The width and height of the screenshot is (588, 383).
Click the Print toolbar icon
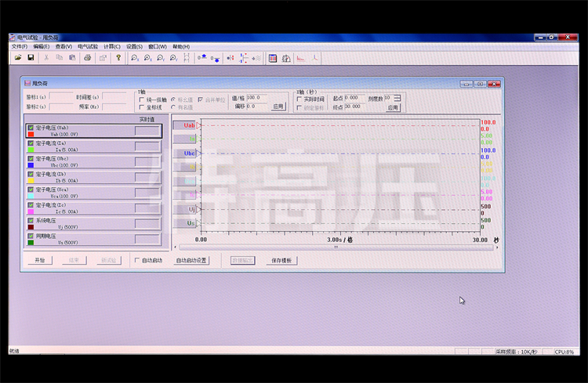[x=88, y=58]
